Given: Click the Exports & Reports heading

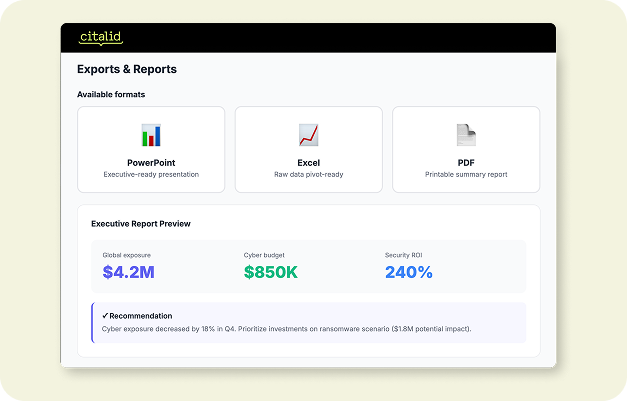Looking at the screenshot, I should [127, 69].
